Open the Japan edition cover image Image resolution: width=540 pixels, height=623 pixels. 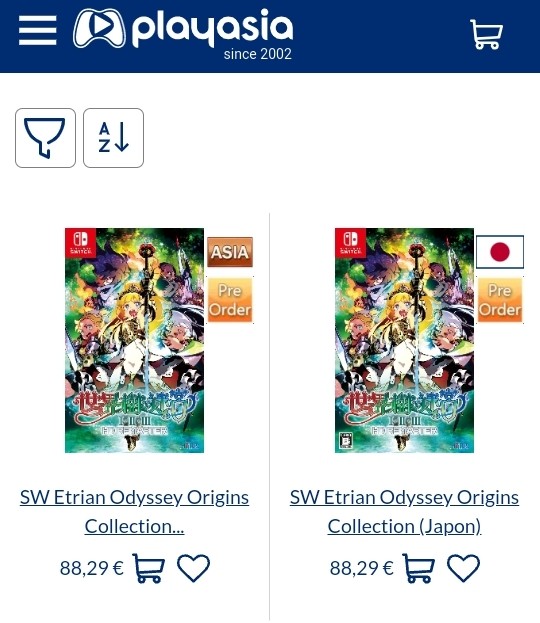click(405, 340)
